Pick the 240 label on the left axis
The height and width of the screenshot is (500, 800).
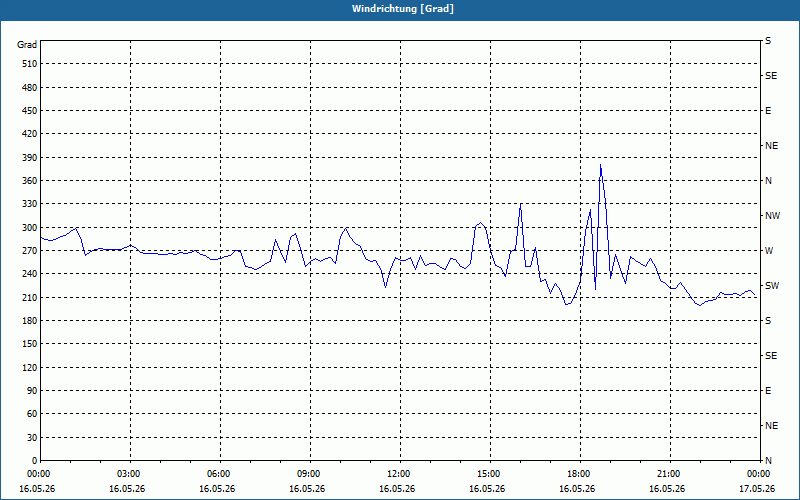[29, 274]
